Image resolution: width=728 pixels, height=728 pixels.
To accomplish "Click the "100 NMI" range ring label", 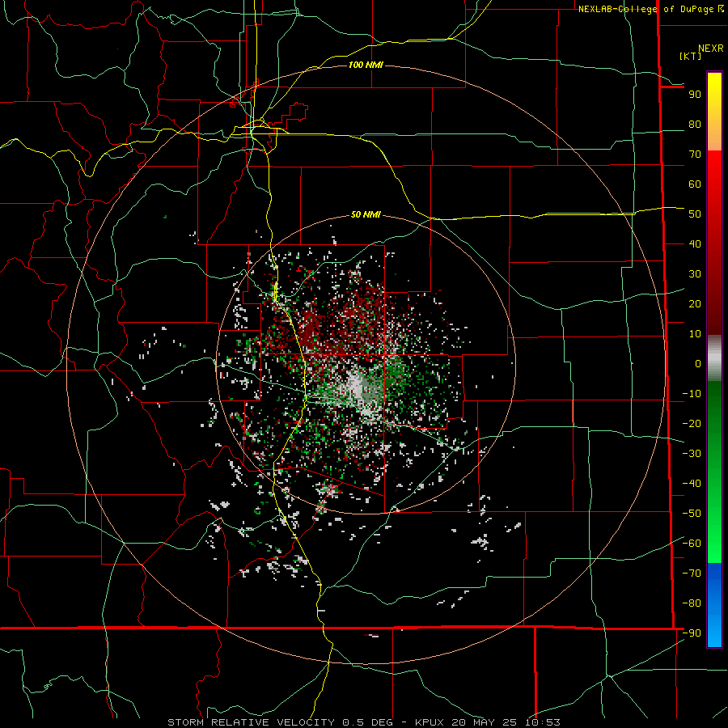I will pos(366,65).
